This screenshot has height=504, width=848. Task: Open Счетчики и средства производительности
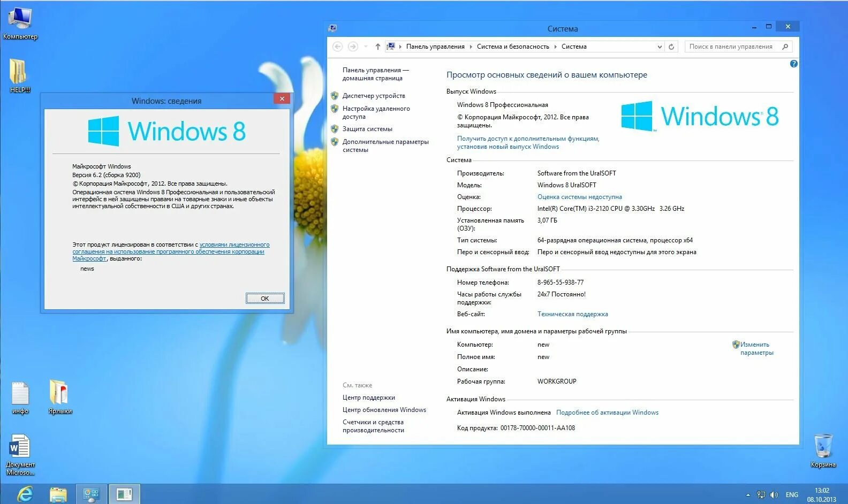click(373, 426)
